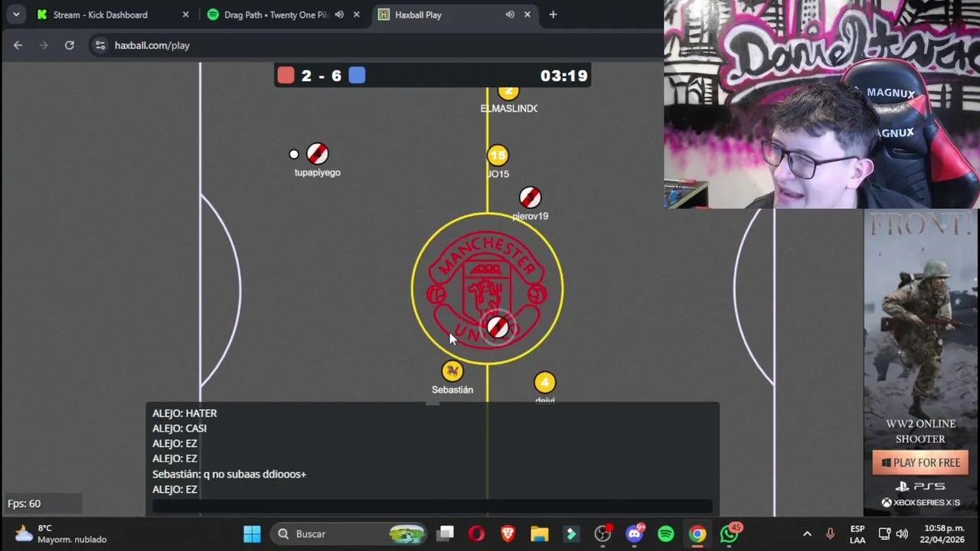The width and height of the screenshot is (980, 551).
Task: Click the pierov19 player disc
Action: coord(530,197)
